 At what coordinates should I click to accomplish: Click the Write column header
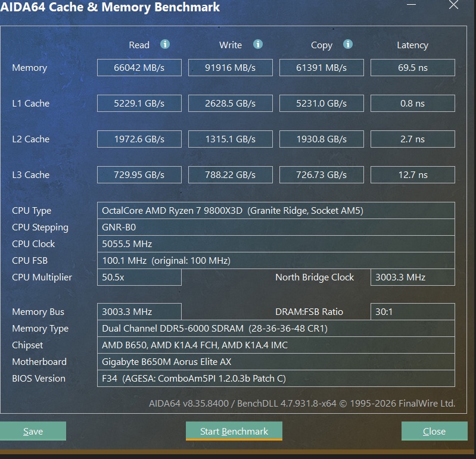pyautogui.click(x=231, y=45)
